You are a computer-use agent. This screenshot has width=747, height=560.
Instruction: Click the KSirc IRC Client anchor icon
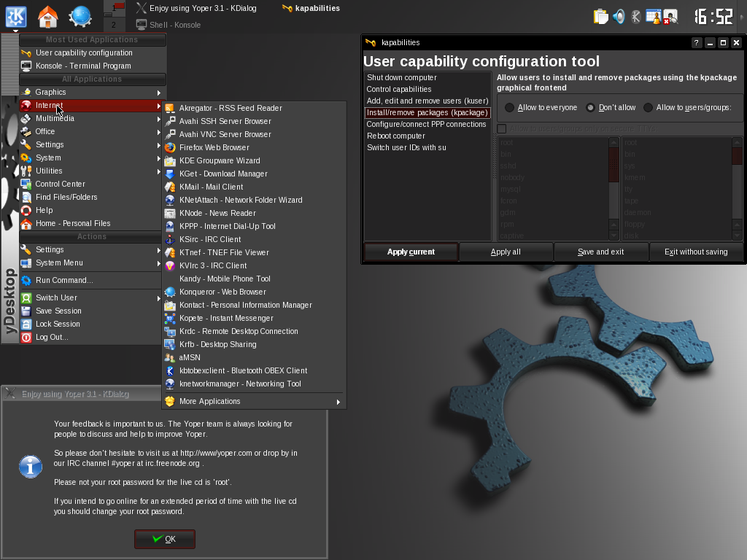click(x=170, y=239)
